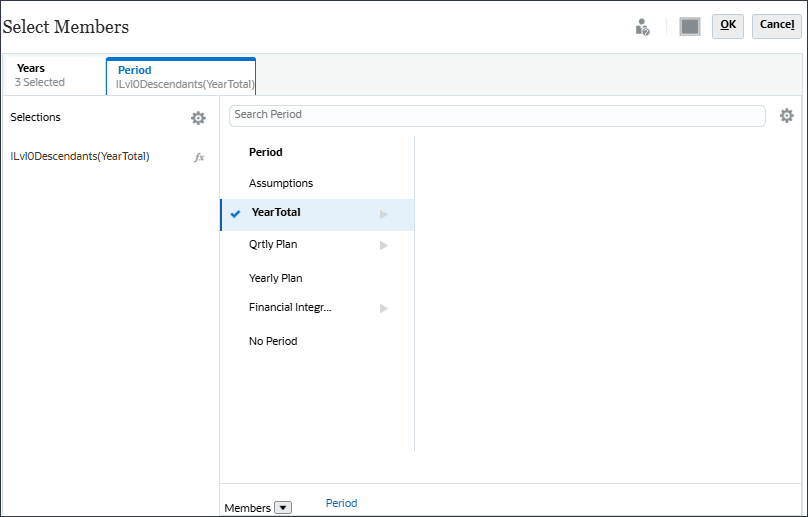Click the user help icon in header

tap(643, 27)
